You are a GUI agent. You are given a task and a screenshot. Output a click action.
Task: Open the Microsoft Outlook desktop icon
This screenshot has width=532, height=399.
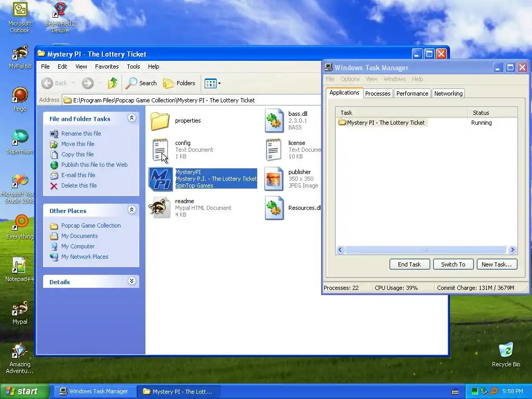[x=20, y=17]
